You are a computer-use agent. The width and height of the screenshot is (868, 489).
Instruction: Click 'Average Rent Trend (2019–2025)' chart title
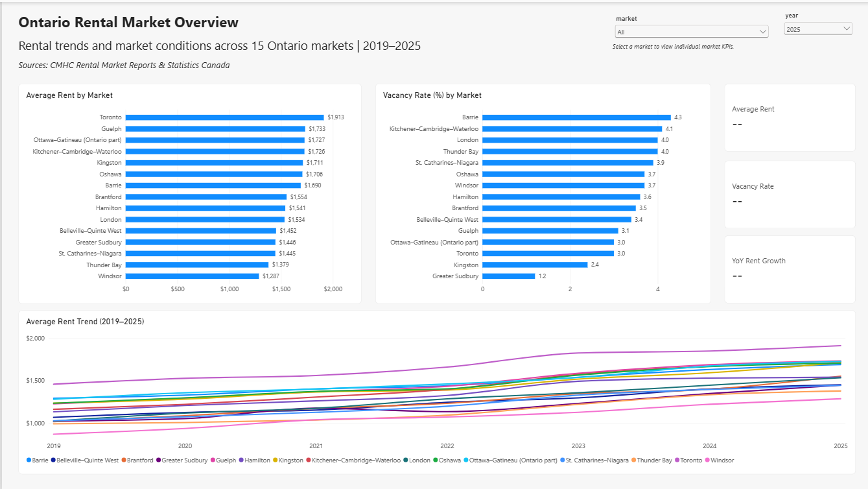point(85,322)
